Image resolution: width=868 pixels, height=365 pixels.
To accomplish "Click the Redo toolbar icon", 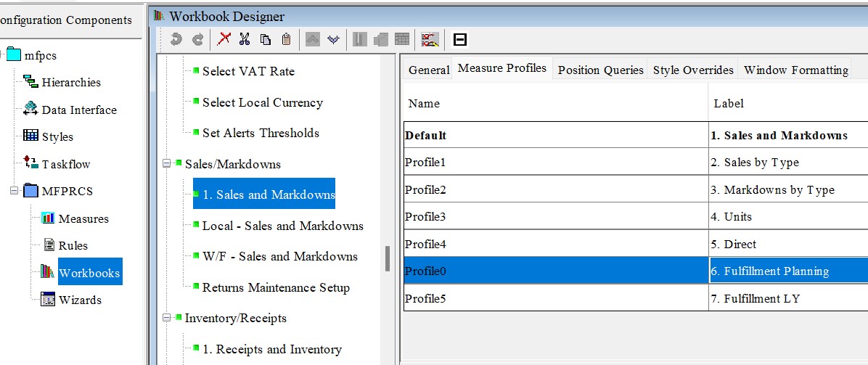I will tap(197, 39).
